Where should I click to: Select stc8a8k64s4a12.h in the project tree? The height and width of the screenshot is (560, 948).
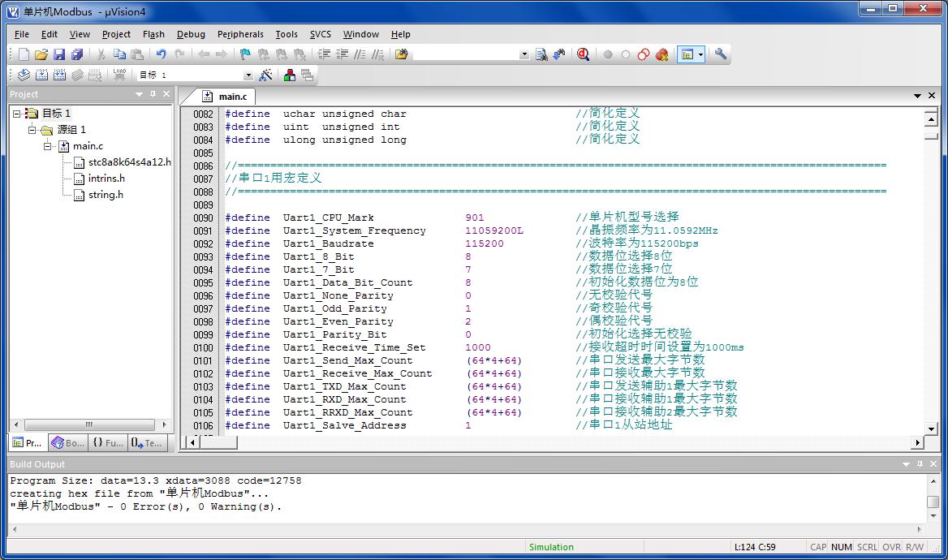(129, 162)
